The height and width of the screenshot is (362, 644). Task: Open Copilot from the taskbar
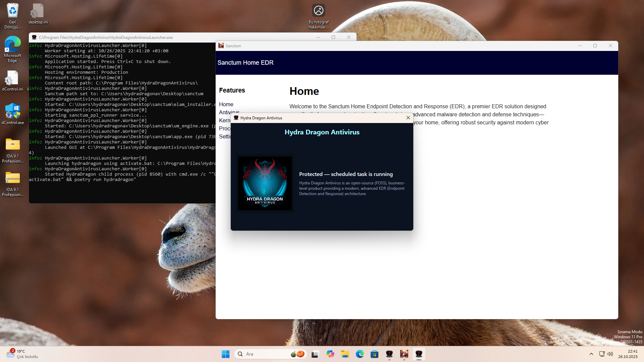pyautogui.click(x=330, y=354)
